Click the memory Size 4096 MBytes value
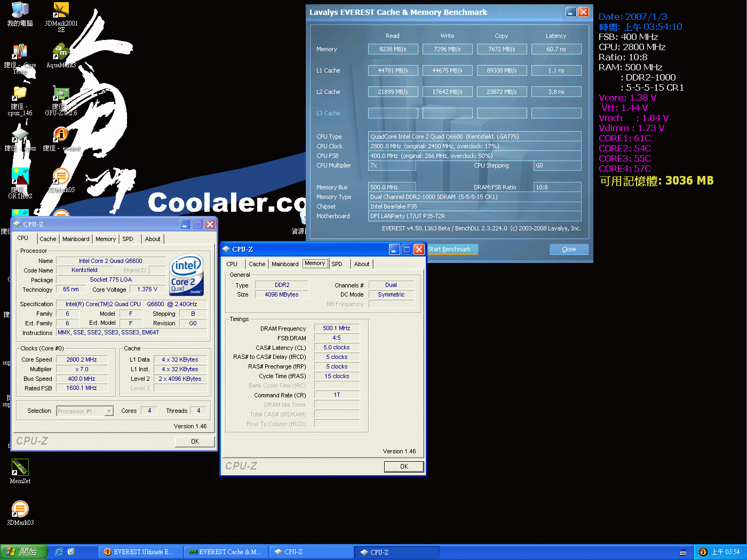Screen dimensions: 747x560 [x=282, y=294]
